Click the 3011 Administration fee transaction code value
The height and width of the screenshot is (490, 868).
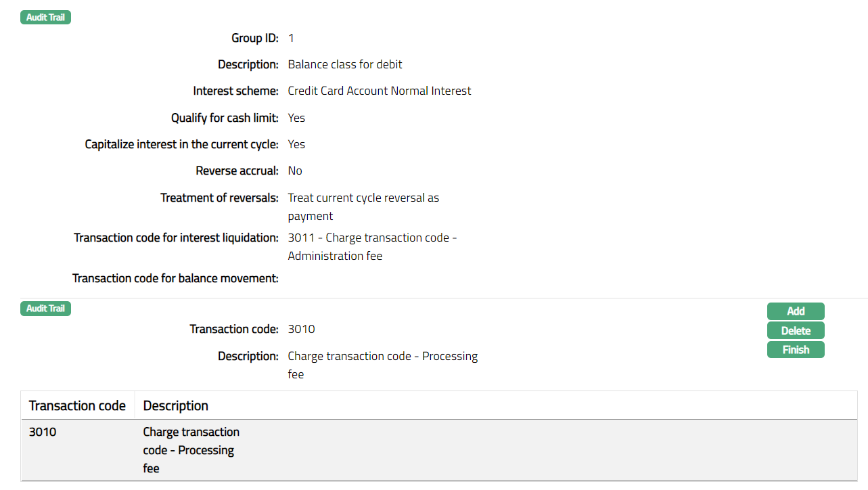[x=372, y=246]
